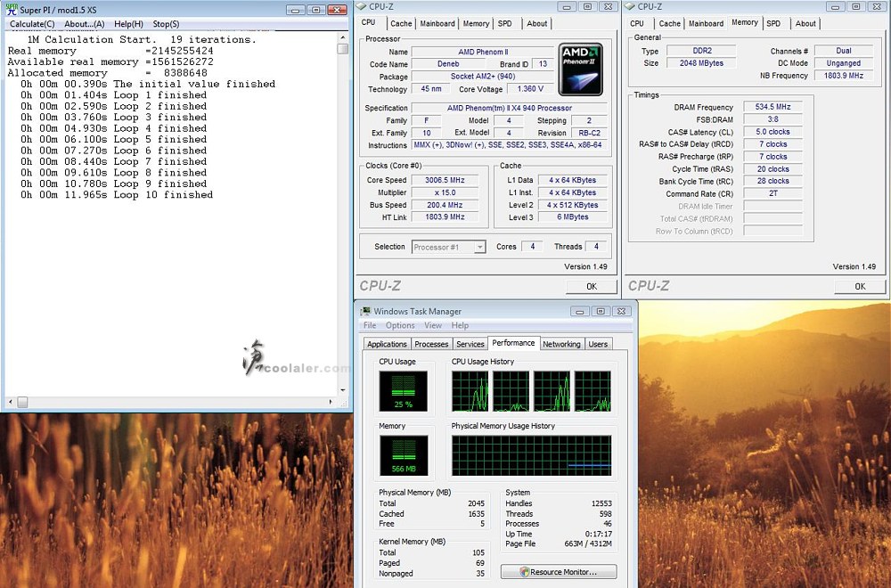The height and width of the screenshot is (588, 891).
Task: Switch to SPD tab in second CPU-Z window
Action: tap(773, 23)
